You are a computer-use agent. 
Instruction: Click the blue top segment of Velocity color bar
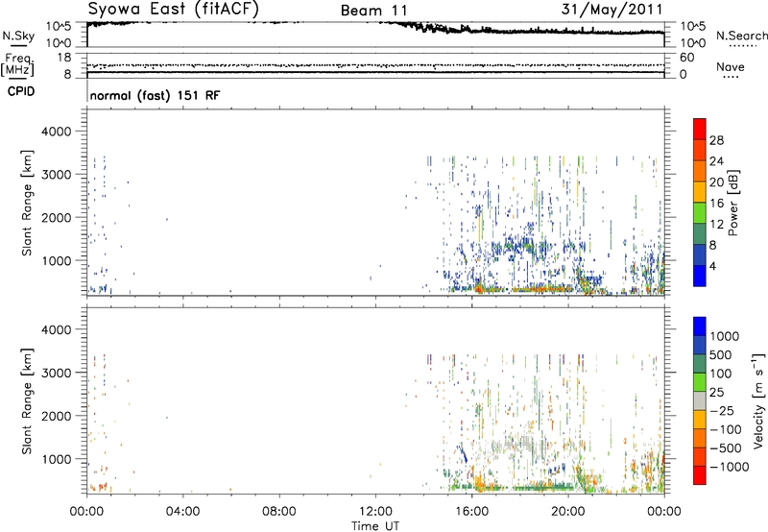[700, 326]
